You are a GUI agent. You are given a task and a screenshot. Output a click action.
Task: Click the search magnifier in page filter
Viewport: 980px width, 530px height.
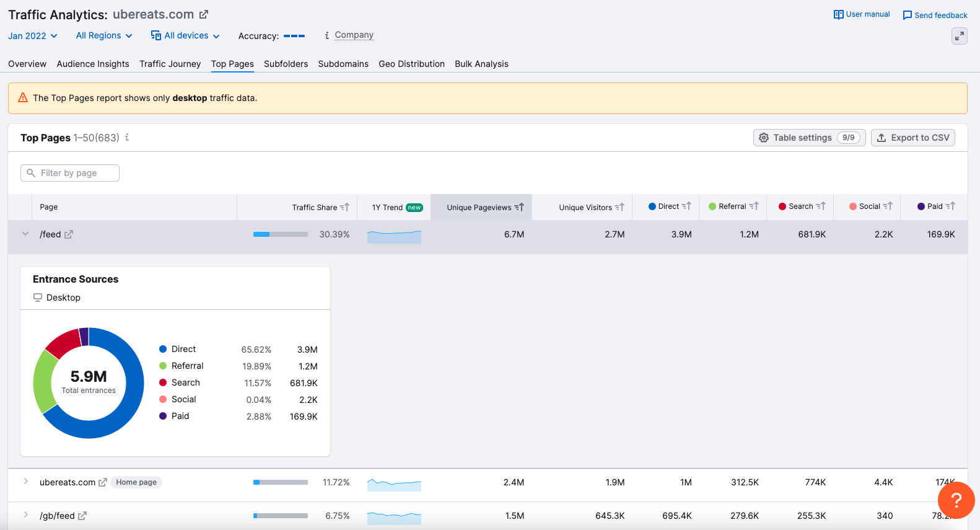pos(31,173)
